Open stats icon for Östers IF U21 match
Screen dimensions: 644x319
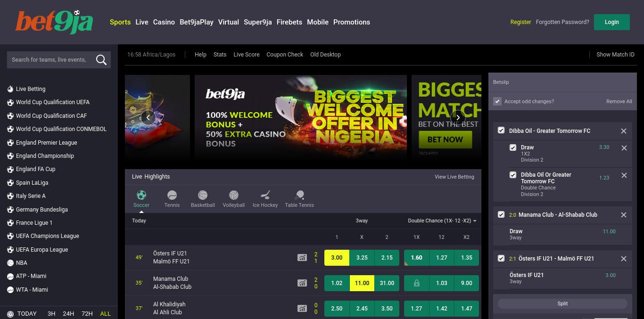302,258
